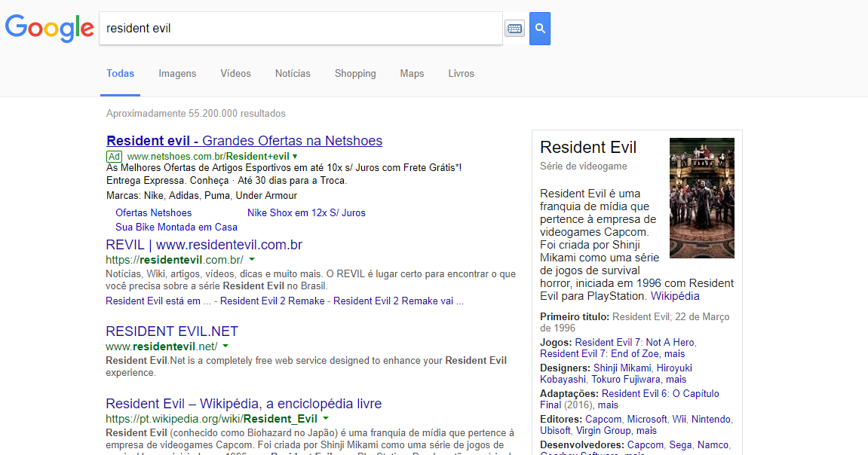
Task: Open the 'Resident Evil 7: Not A Hero' link
Action: [634, 342]
